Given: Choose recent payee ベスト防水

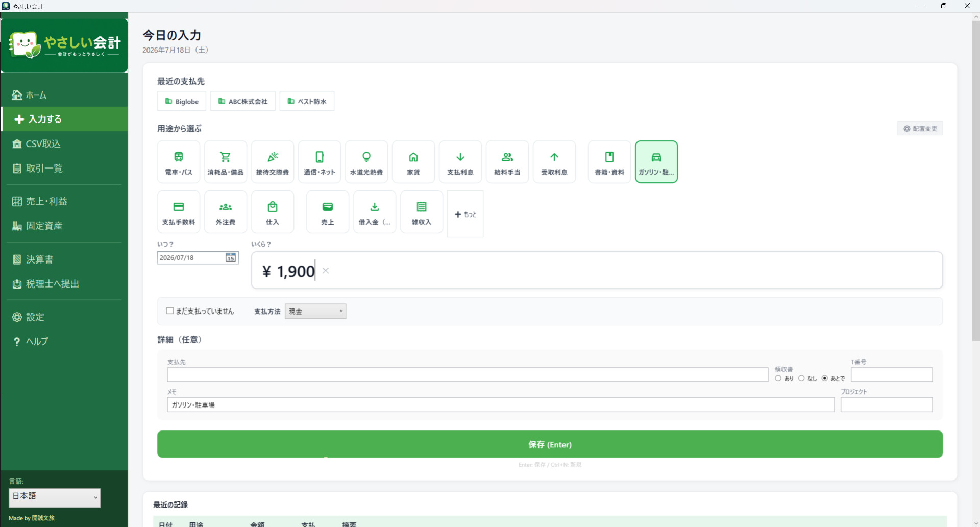Looking at the screenshot, I should point(307,102).
